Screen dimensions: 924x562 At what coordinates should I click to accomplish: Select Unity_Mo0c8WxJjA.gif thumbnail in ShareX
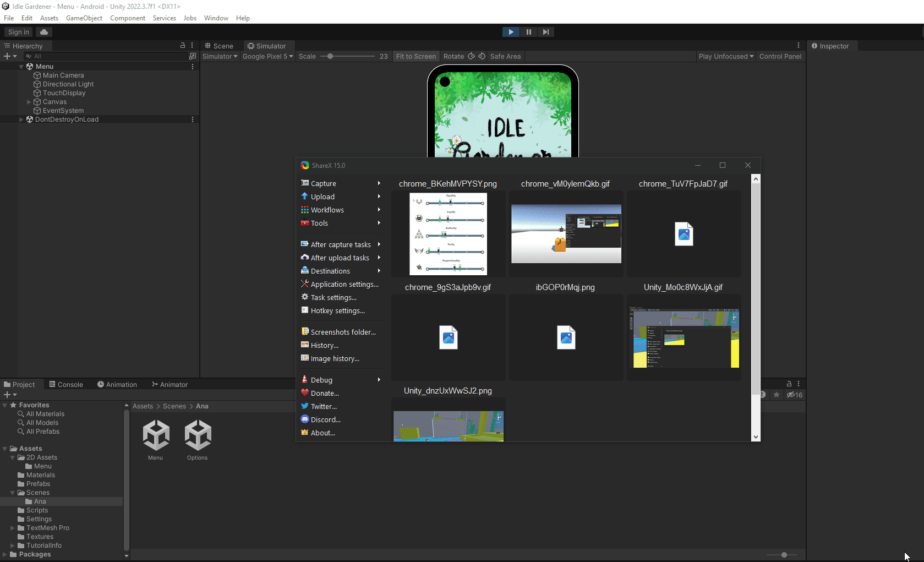click(684, 337)
